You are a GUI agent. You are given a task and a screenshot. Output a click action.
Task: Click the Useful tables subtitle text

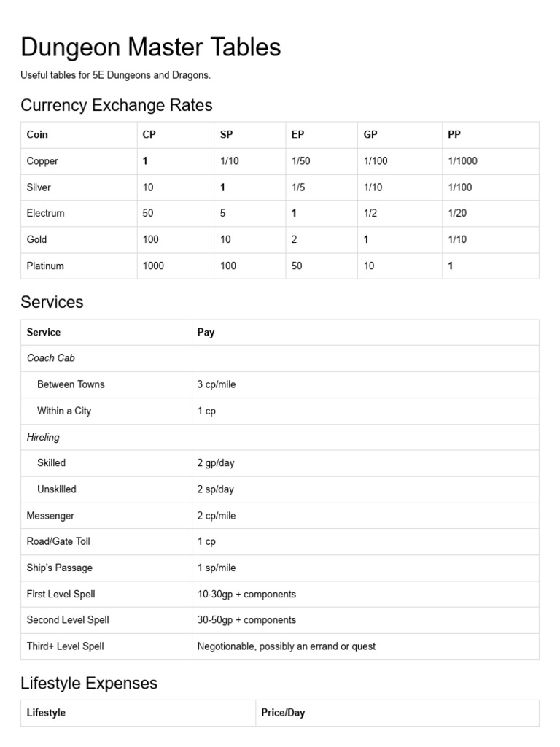tap(115, 75)
